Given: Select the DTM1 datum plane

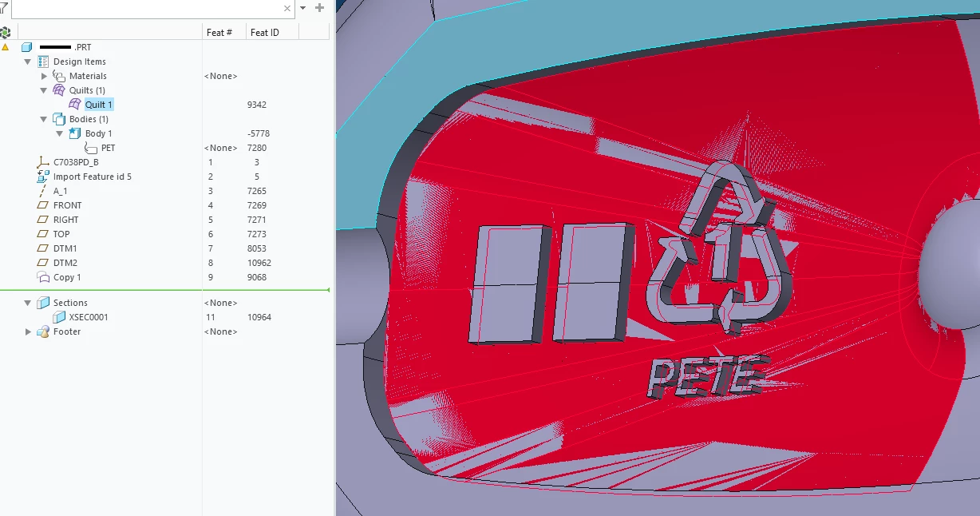Looking at the screenshot, I should (x=65, y=248).
